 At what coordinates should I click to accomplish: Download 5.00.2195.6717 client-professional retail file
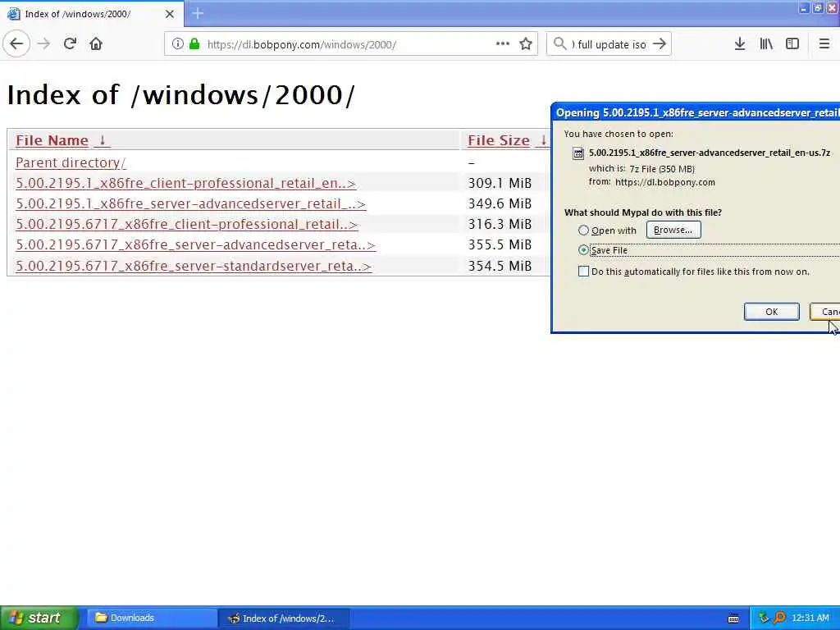click(x=186, y=224)
